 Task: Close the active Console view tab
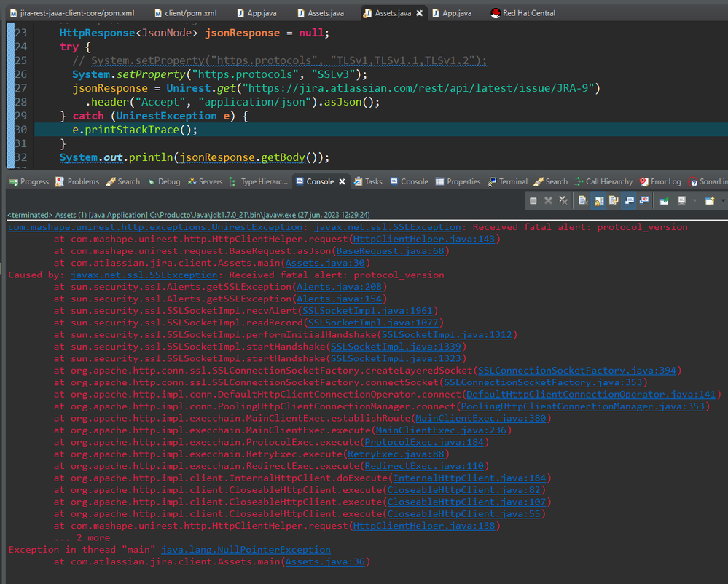343,181
